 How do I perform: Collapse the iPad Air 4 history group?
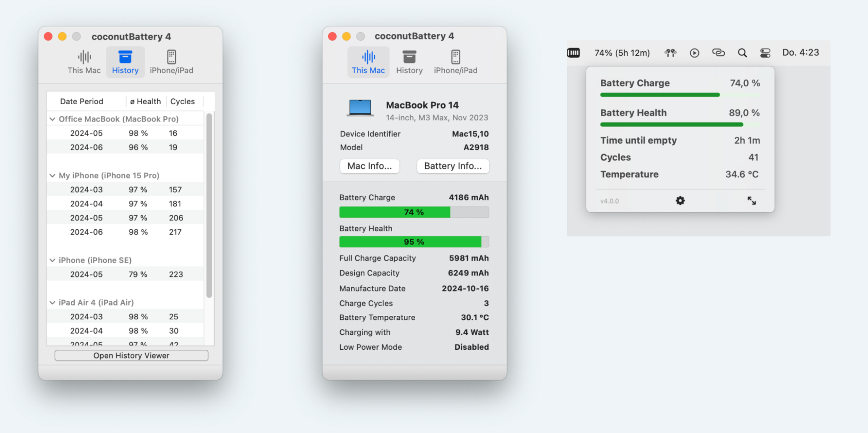pos(53,302)
